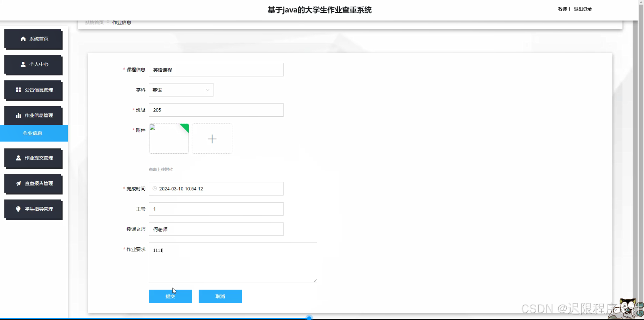This screenshot has height=320, width=644.
Task: Click the 点击上传附件 upload hint text
Action: (161, 169)
